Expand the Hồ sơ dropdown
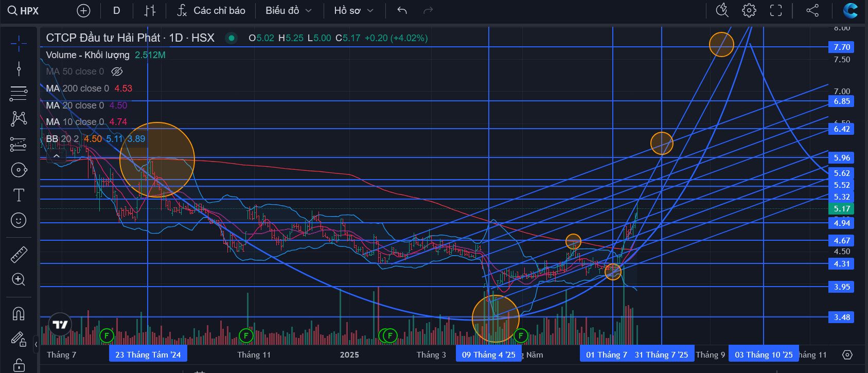Viewport: 868px width, 373px height. click(353, 11)
